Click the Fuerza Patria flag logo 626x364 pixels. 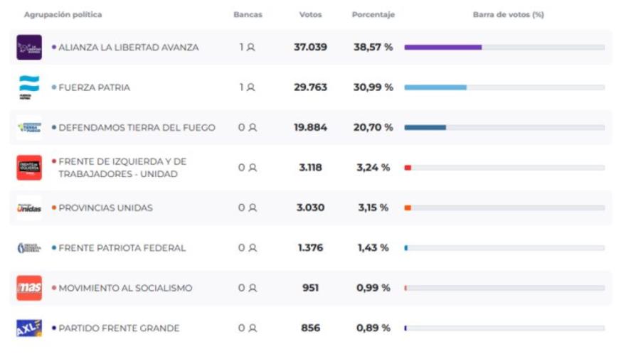(x=29, y=87)
